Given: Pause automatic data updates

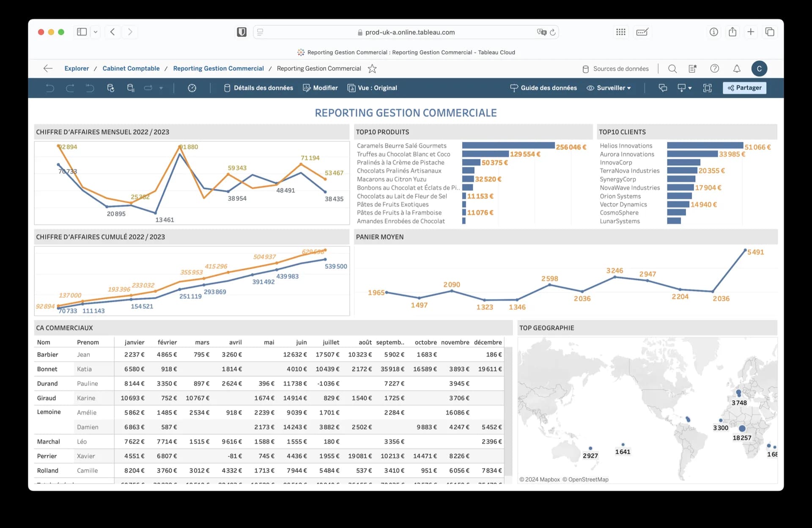Looking at the screenshot, I should pos(130,88).
